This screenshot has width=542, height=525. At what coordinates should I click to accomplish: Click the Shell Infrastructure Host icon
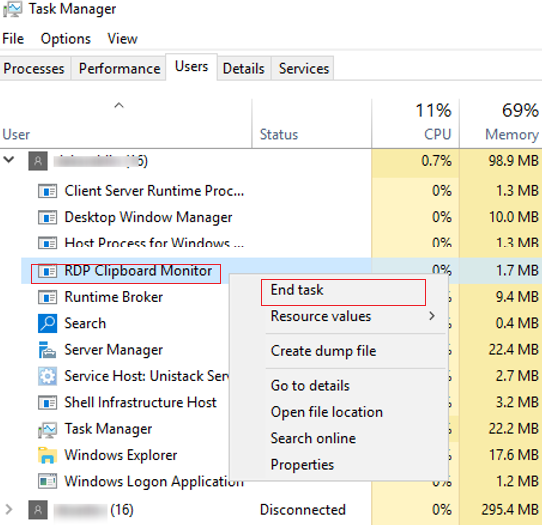(47, 403)
